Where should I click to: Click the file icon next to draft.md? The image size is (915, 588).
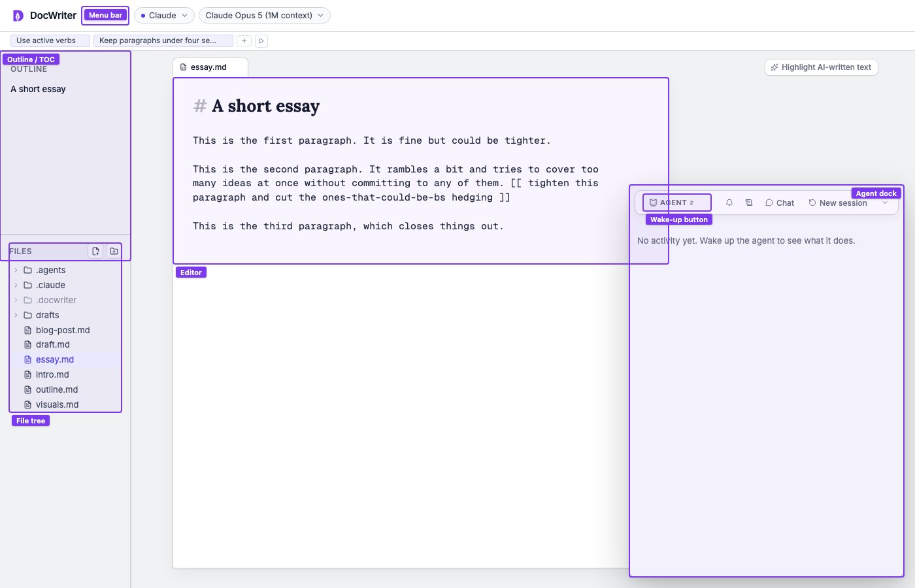[x=27, y=345]
